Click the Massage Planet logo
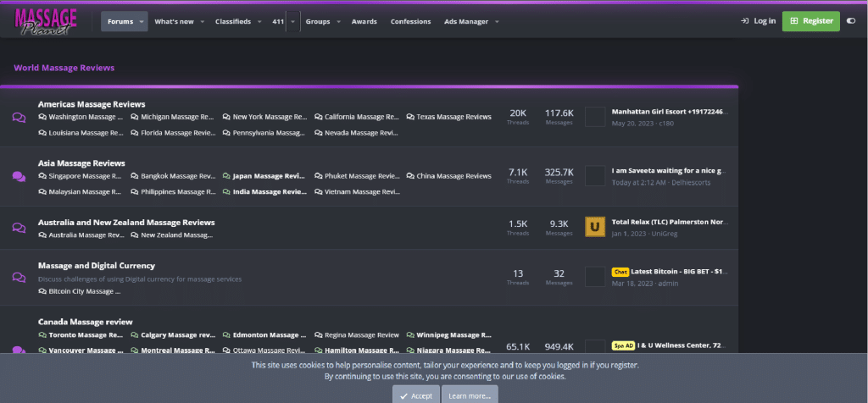Viewport: 868px width, 403px height. point(46,22)
